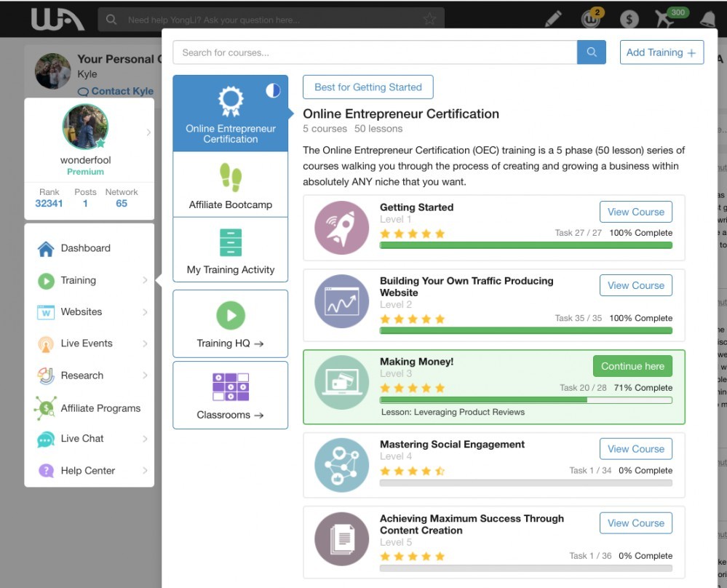
Task: View Course for Mastering Social Engagement
Action: coord(635,449)
